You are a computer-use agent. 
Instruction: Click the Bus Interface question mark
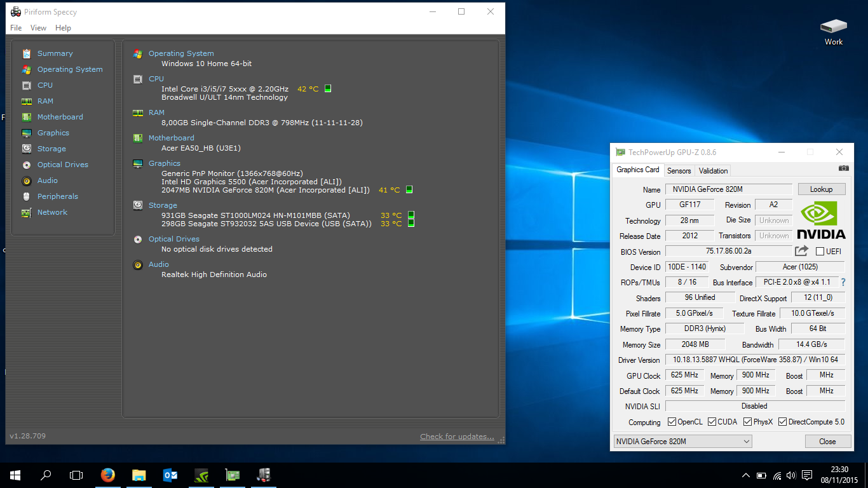pyautogui.click(x=843, y=282)
